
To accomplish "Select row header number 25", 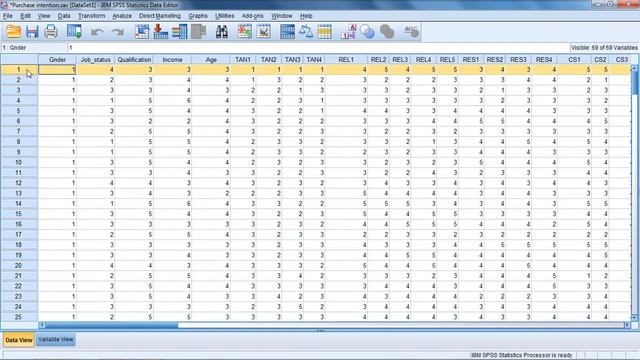I will (19, 317).
